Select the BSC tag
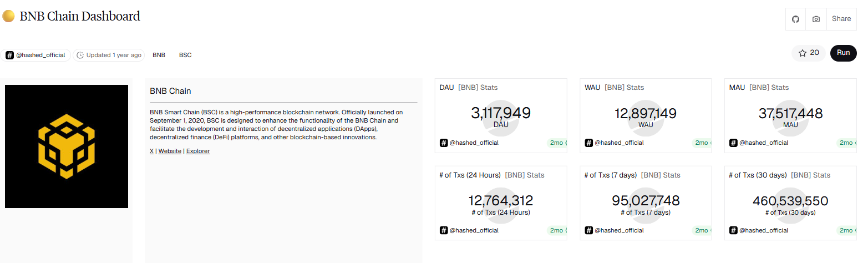Screen dimensions: 868x263 pyautogui.click(x=185, y=55)
